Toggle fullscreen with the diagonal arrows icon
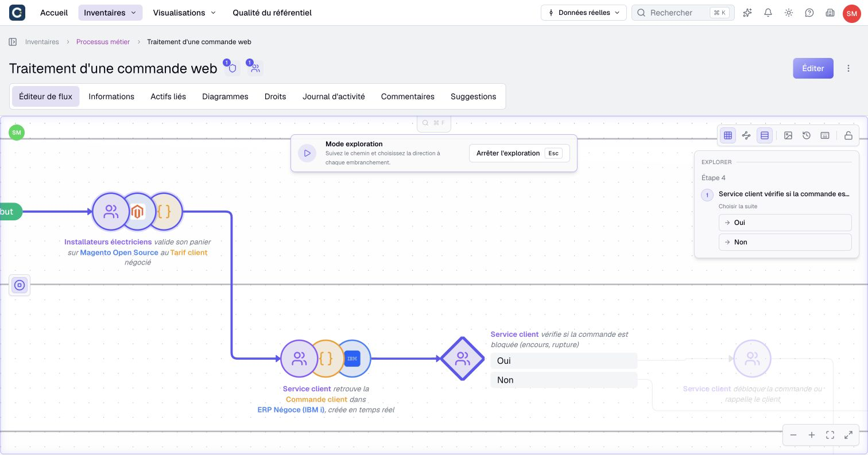This screenshot has height=455, width=868. tap(848, 435)
